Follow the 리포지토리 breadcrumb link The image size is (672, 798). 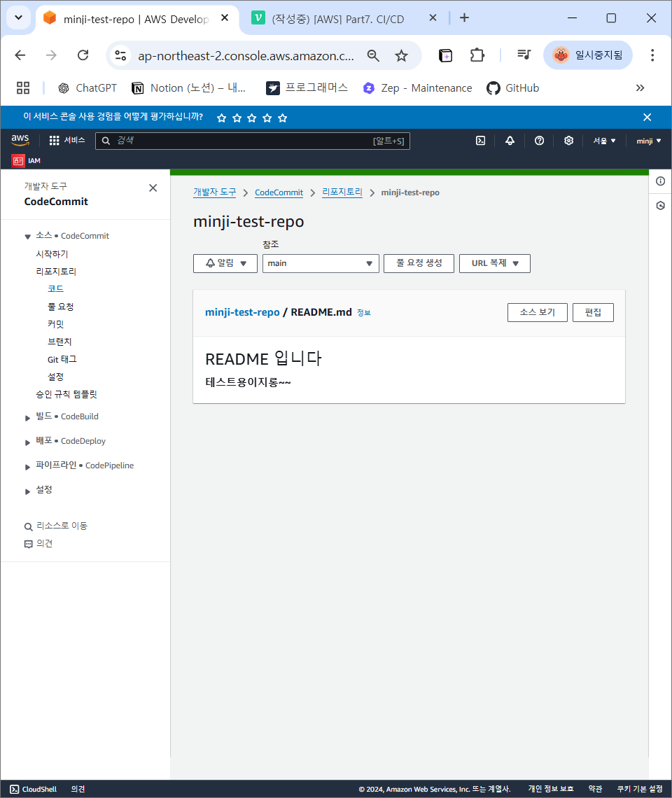(x=342, y=192)
